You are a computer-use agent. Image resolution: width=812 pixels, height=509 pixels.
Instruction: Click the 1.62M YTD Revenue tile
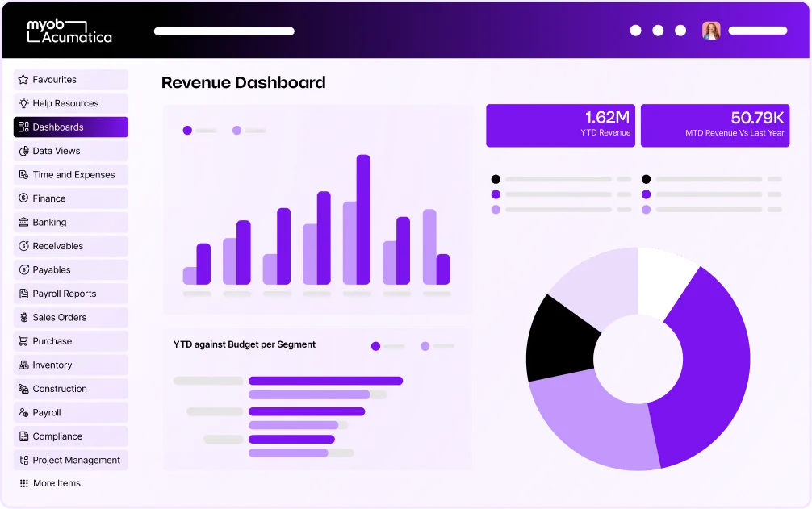click(x=560, y=125)
